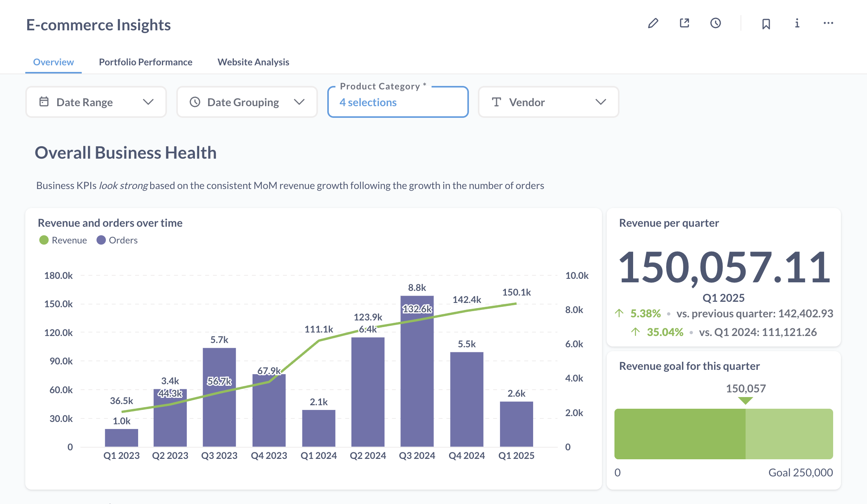Open the share/export icon
The width and height of the screenshot is (867, 504).
684,23
